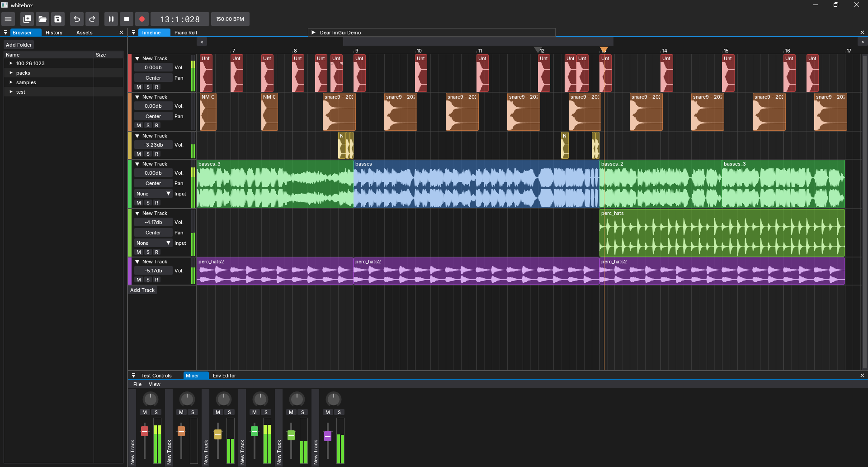The image size is (868, 467).
Task: Start recording with the red record button
Action: [x=142, y=19]
